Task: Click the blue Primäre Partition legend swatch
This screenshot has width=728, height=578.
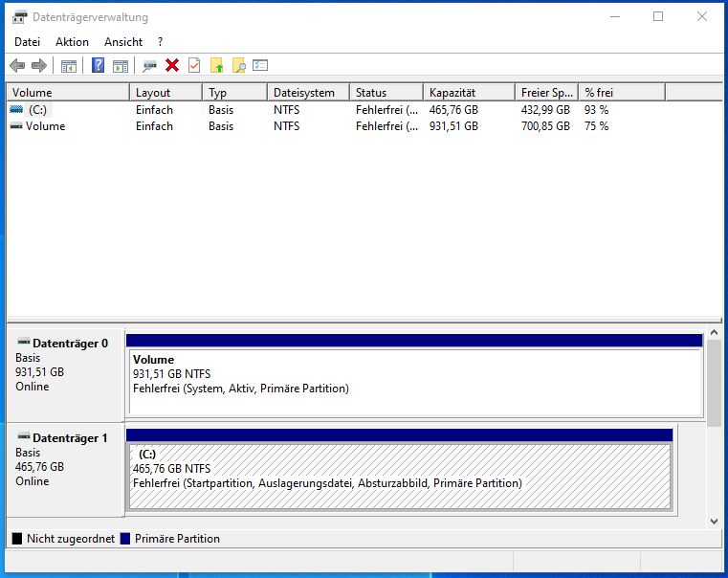Action: [x=125, y=539]
